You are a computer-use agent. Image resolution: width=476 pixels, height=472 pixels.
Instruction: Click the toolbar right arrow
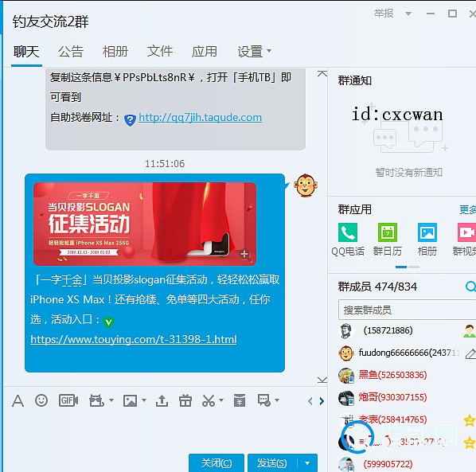(x=322, y=401)
